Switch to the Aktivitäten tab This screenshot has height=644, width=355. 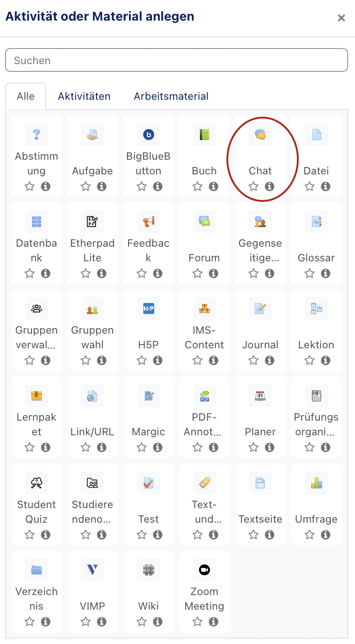coord(84,96)
